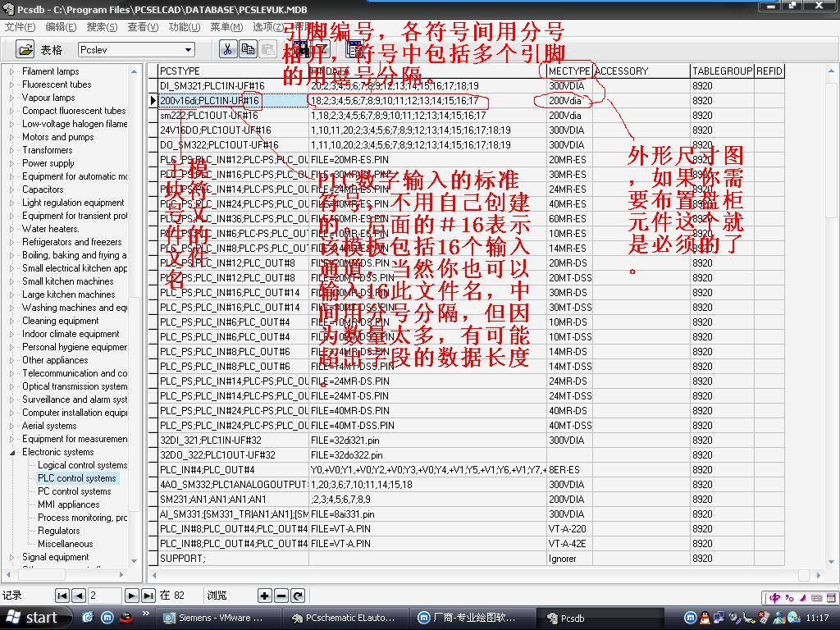Select Logical control systems in tree
Screen dimensions: 840x630
[x=83, y=465]
